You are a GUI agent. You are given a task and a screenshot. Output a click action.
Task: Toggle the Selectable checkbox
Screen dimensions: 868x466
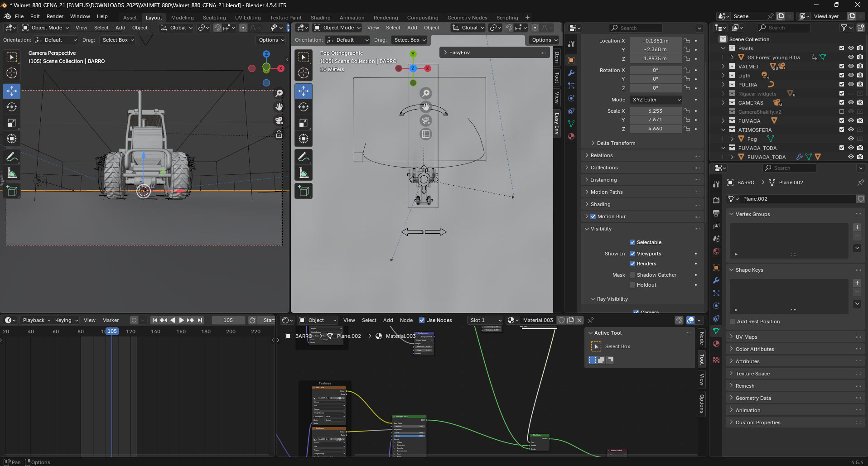point(632,242)
